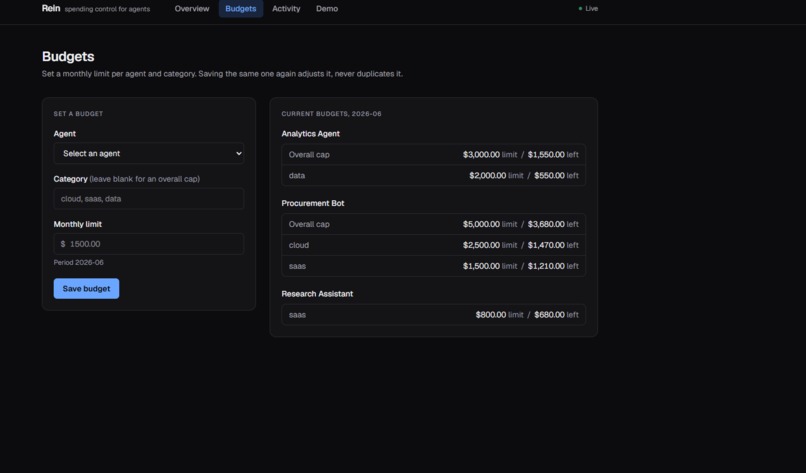
Task: Click the Period 2026-06 text
Action: pyautogui.click(x=79, y=262)
